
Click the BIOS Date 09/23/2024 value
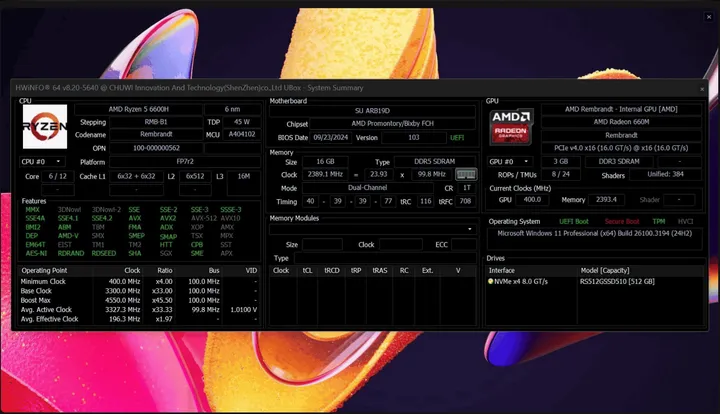[x=331, y=138]
